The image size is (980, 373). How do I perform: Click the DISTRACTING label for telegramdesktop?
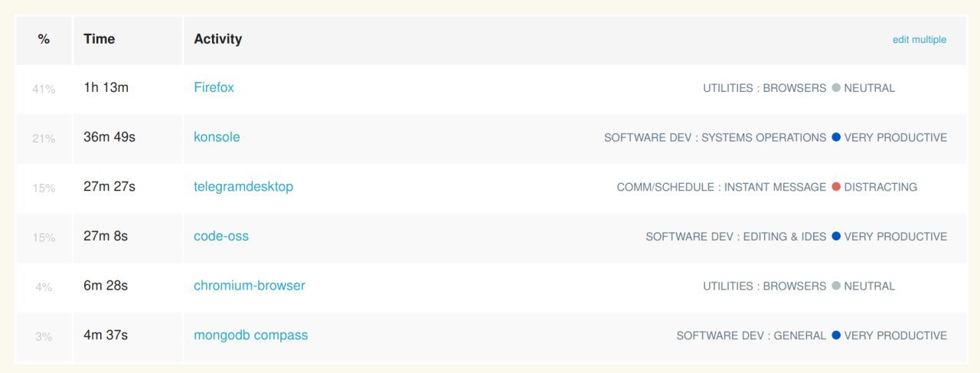coord(880,187)
